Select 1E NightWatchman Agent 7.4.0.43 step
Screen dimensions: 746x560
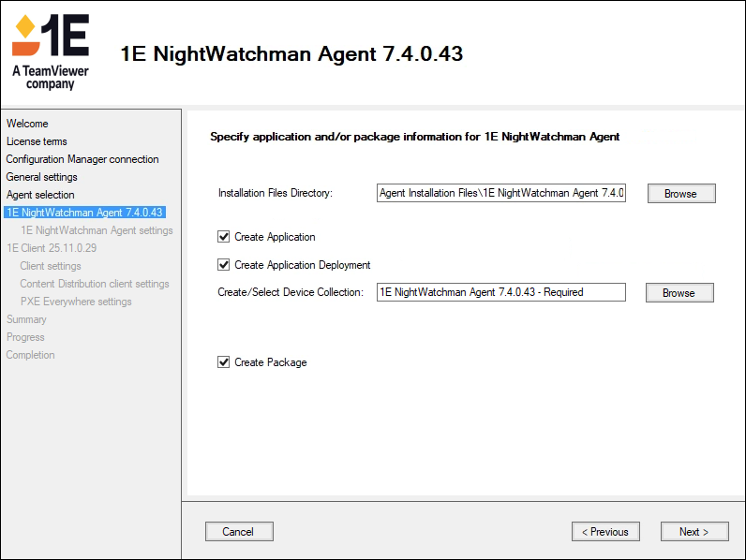84,213
